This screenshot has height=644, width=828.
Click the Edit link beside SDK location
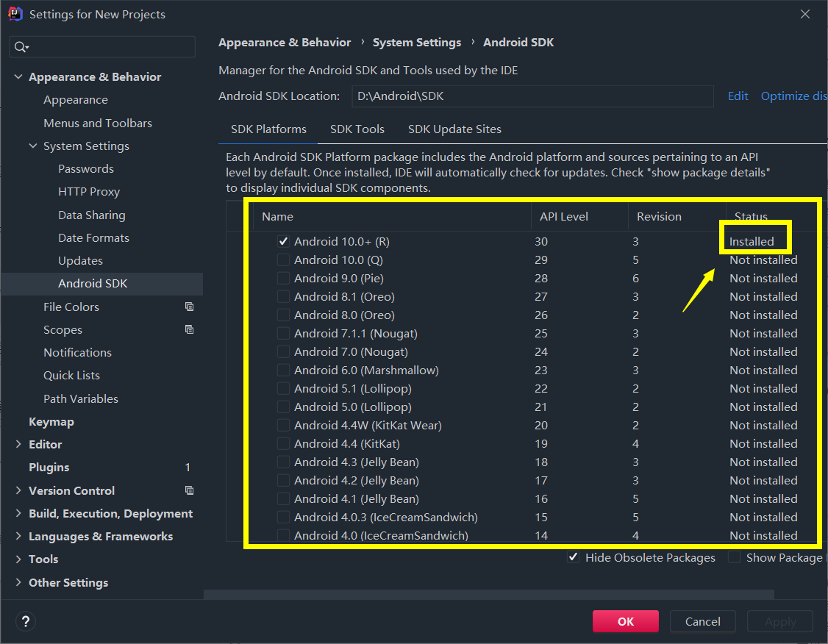(x=738, y=96)
